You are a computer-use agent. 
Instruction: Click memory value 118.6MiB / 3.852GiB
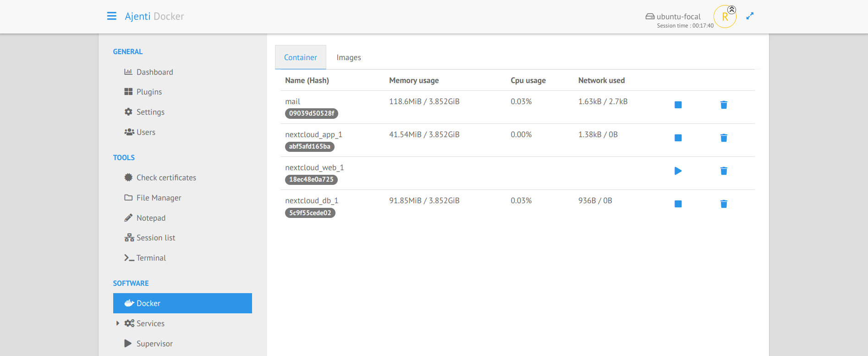pyautogui.click(x=424, y=101)
